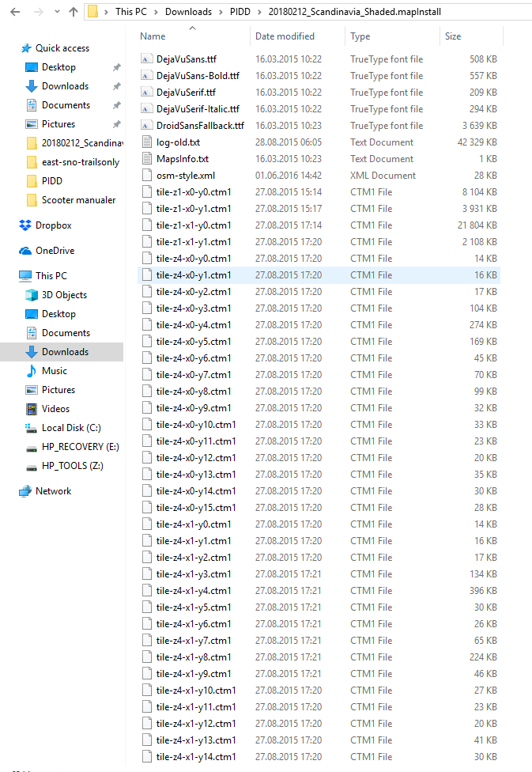Select Local Disk (C:) drive
This screenshot has width=532, height=772.
click(x=70, y=428)
